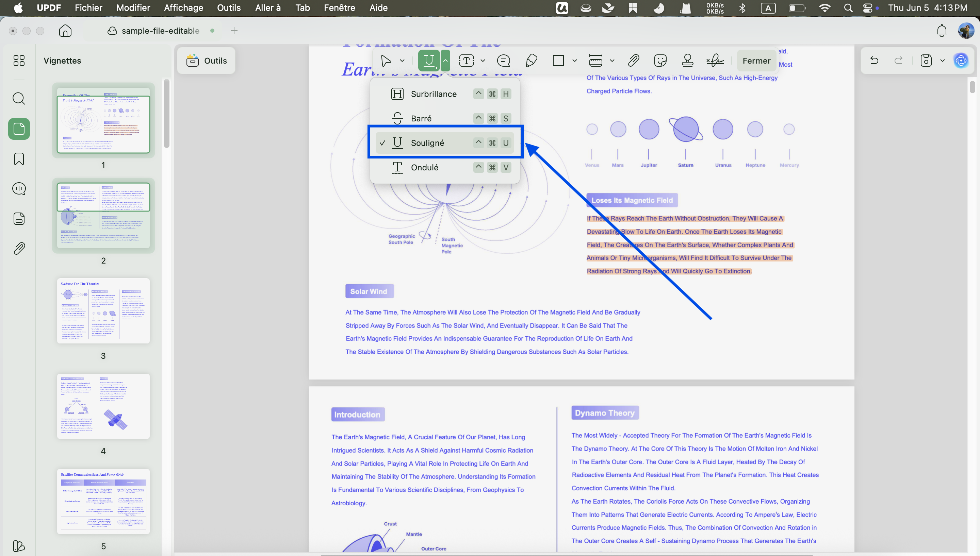
Task: Open the Affichage menu
Action: [x=183, y=7]
